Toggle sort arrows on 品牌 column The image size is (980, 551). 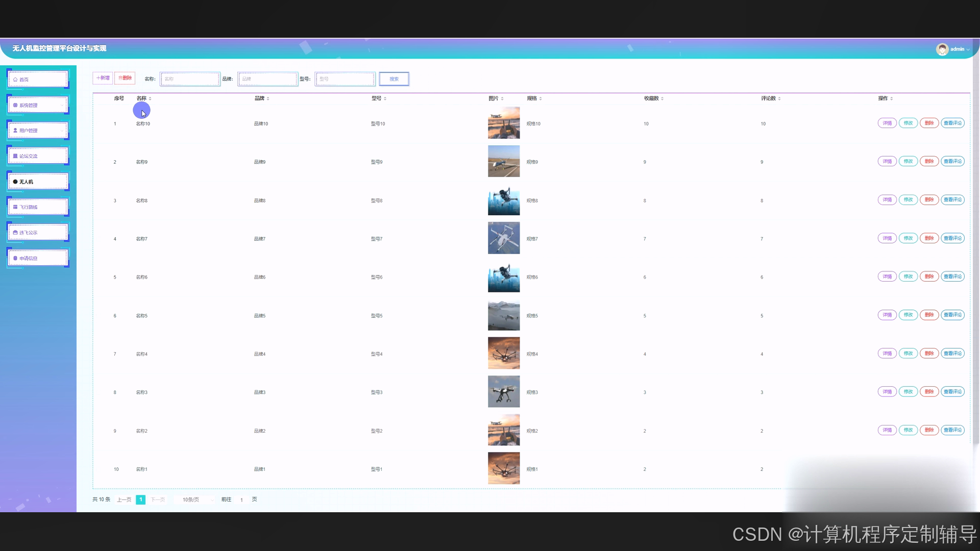(268, 98)
